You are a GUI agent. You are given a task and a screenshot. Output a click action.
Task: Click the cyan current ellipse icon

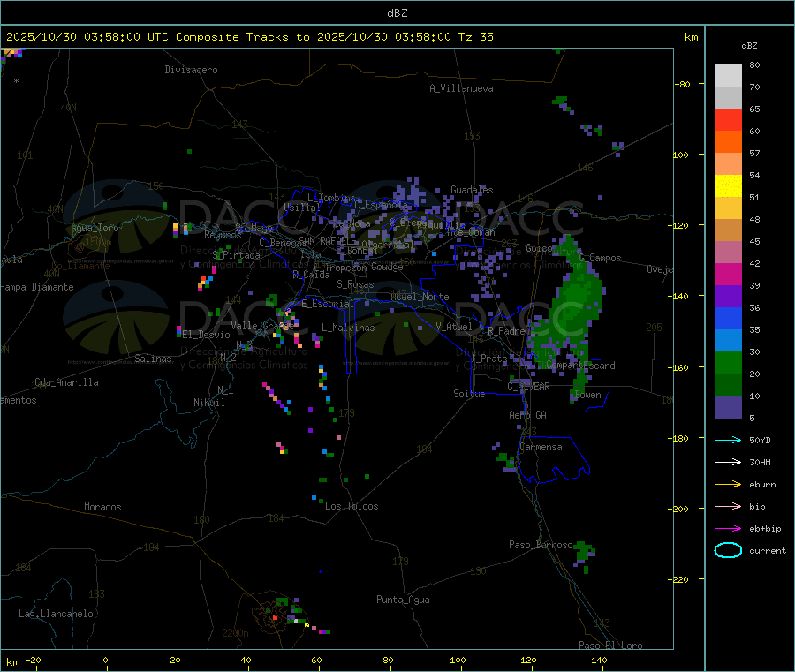click(727, 550)
